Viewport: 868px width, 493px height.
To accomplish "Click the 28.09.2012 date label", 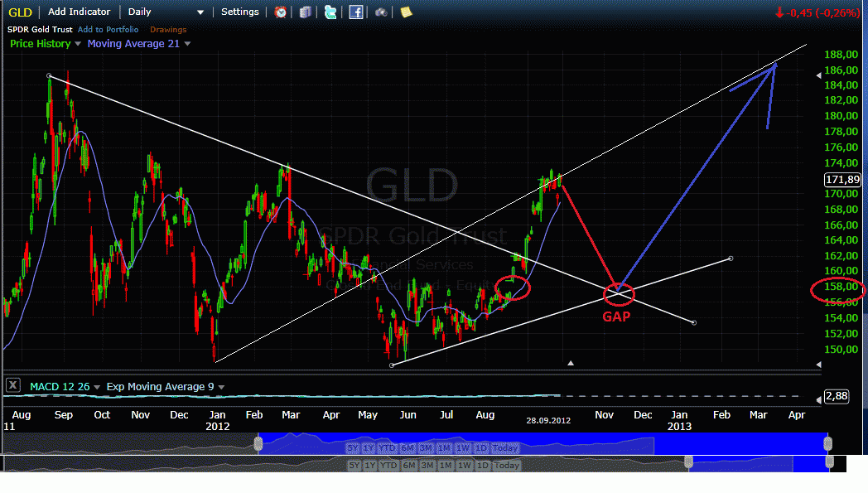I will click(x=548, y=420).
